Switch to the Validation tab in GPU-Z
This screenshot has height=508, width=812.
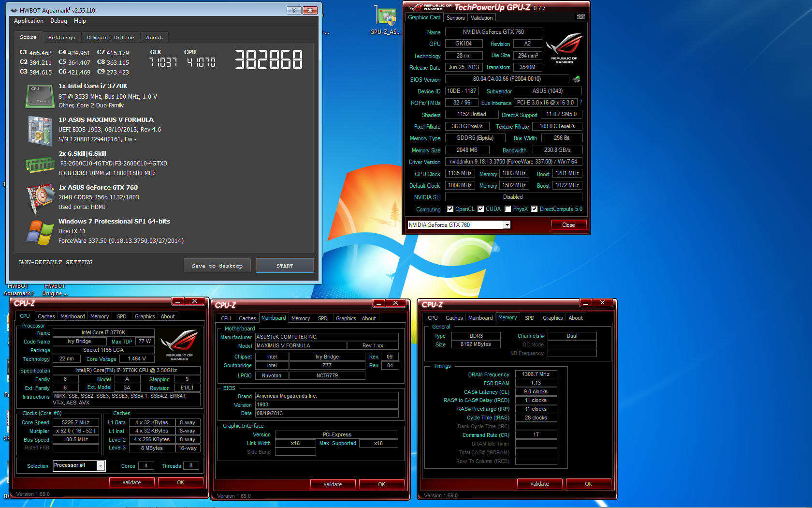coord(481,18)
